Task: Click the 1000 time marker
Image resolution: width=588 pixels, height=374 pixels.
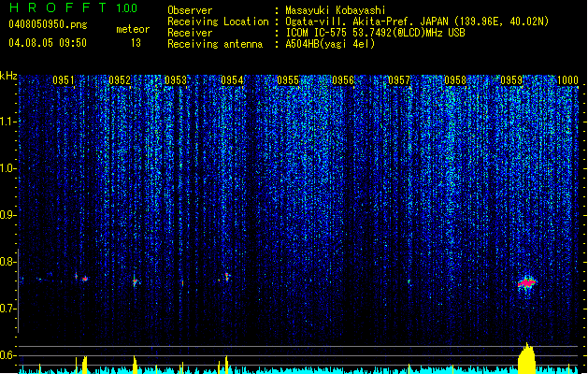Action: tap(567, 80)
